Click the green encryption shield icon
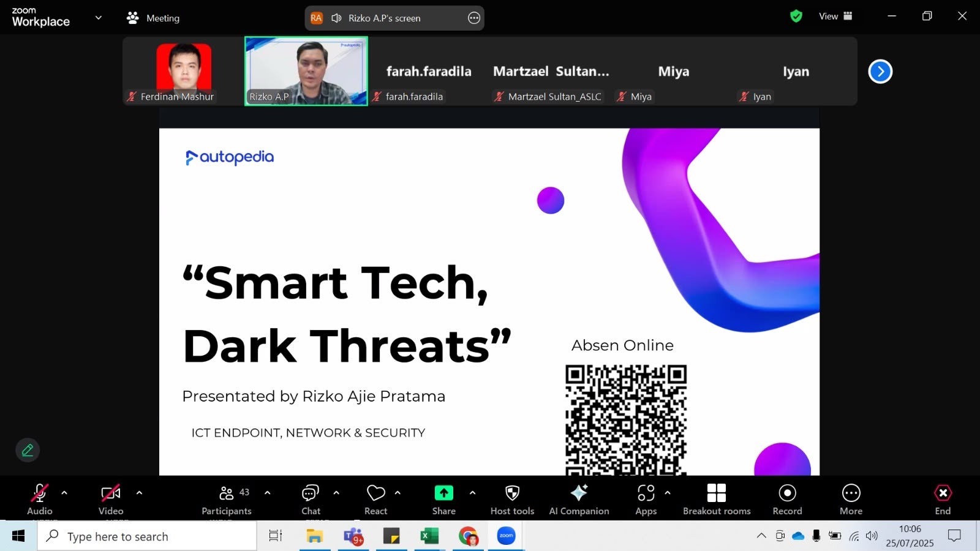 click(x=796, y=17)
